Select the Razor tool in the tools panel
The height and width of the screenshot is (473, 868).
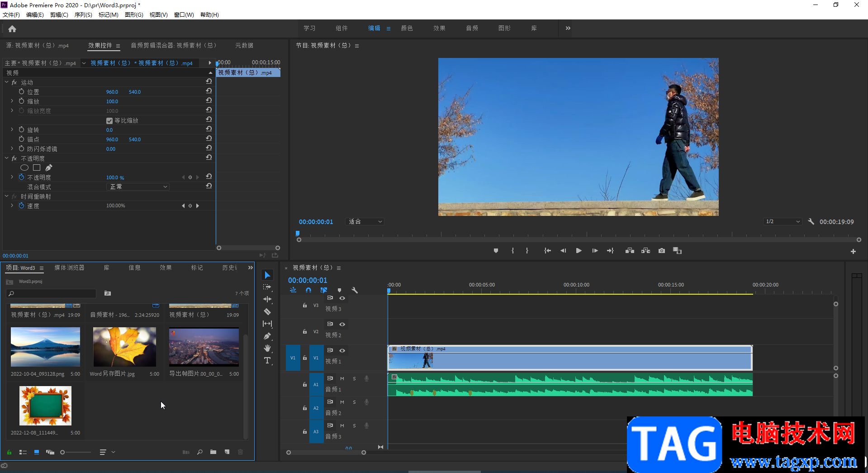click(x=267, y=311)
